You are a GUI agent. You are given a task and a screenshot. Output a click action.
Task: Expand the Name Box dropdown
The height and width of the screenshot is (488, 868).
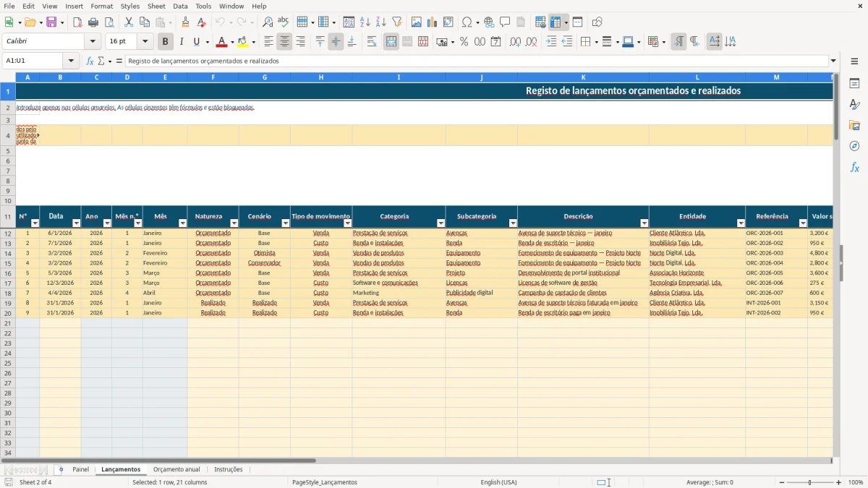tap(71, 61)
